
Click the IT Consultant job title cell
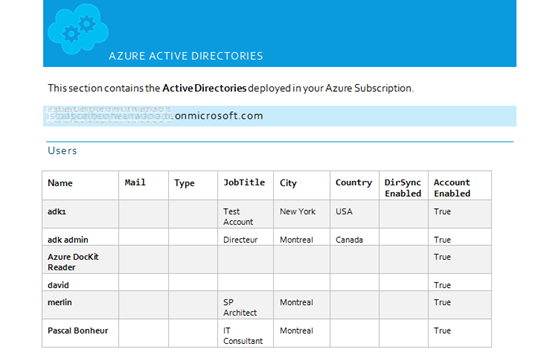(243, 336)
